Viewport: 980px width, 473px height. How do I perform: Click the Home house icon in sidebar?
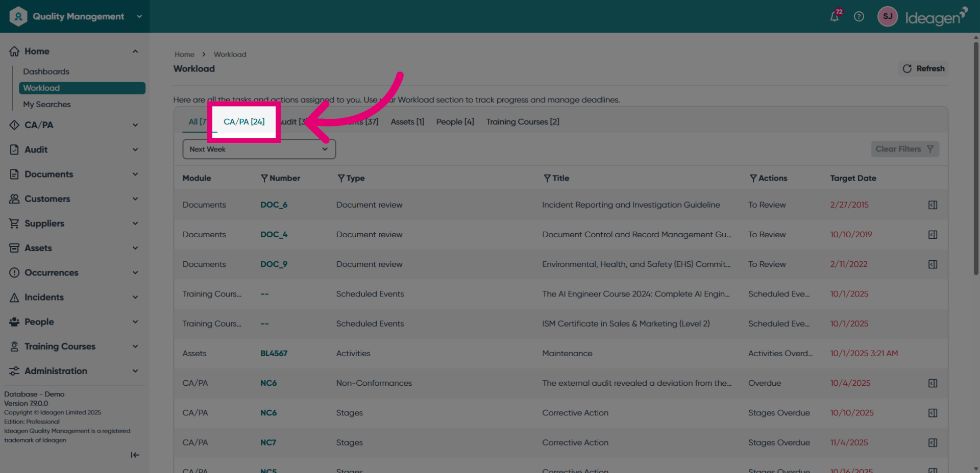pos(14,51)
